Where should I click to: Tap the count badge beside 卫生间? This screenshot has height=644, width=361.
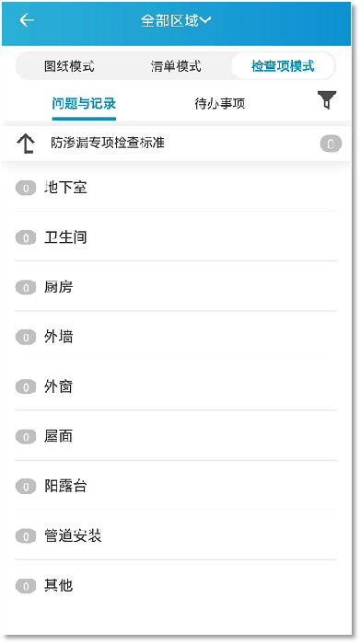click(26, 237)
